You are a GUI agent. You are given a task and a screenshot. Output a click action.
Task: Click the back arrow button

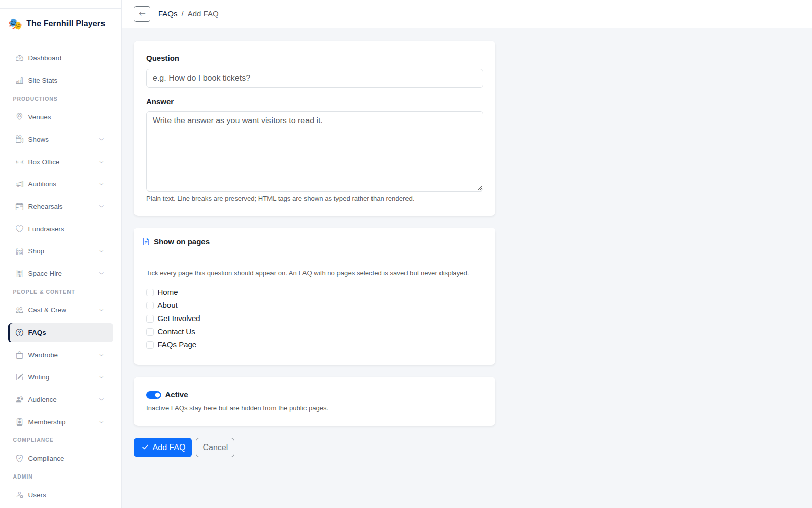[142, 14]
